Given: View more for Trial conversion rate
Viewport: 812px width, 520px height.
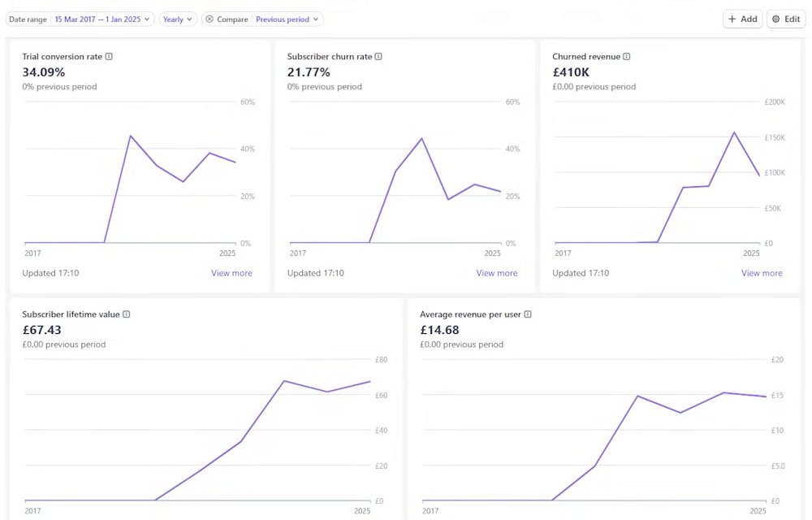Looking at the screenshot, I should coord(231,273).
